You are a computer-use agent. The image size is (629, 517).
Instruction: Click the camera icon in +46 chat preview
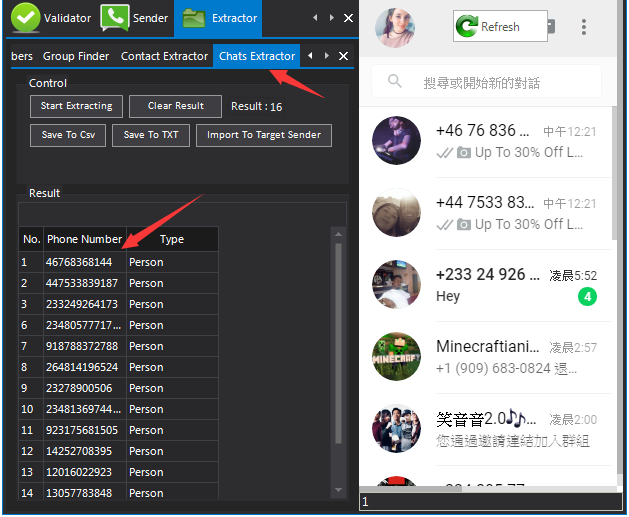(x=464, y=153)
